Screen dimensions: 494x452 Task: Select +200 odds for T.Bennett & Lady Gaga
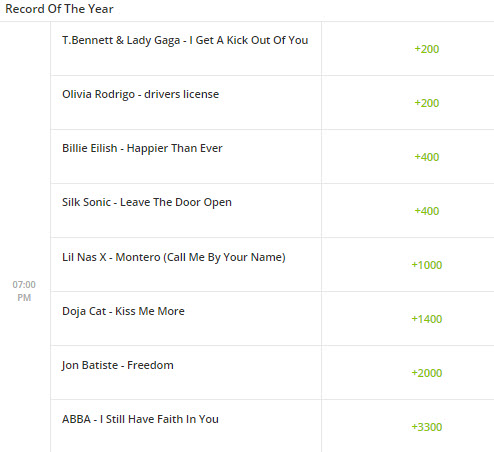[426, 49]
